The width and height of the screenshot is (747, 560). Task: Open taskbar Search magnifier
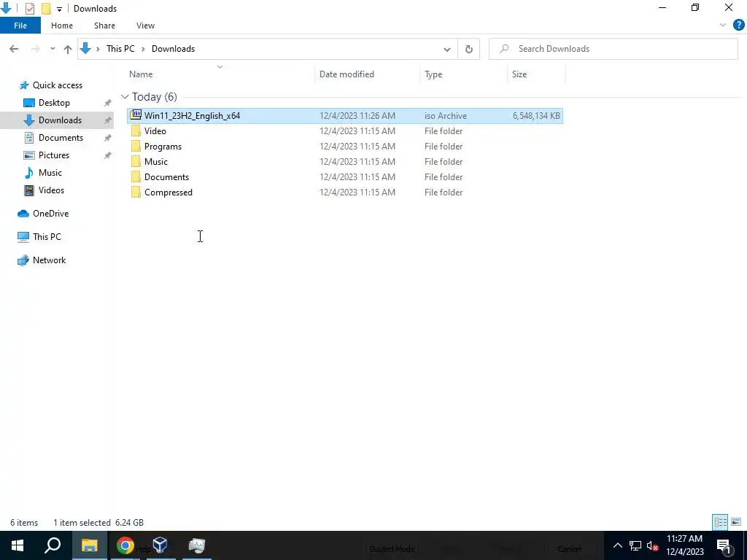[x=53, y=545]
